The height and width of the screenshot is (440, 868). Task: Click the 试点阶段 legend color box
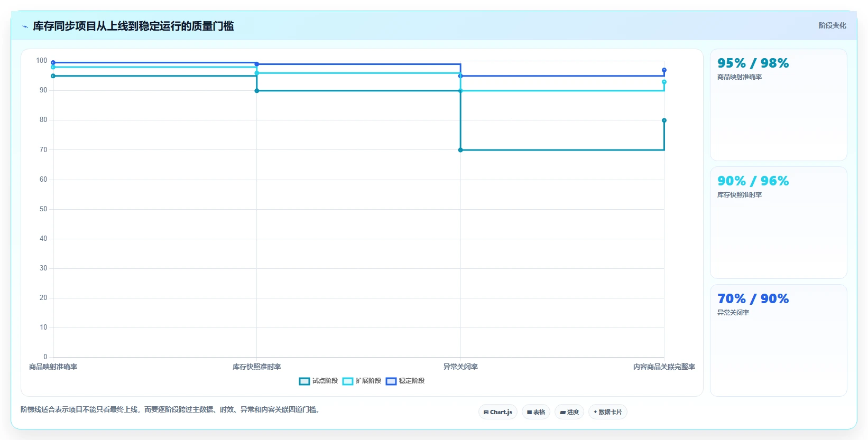point(304,381)
